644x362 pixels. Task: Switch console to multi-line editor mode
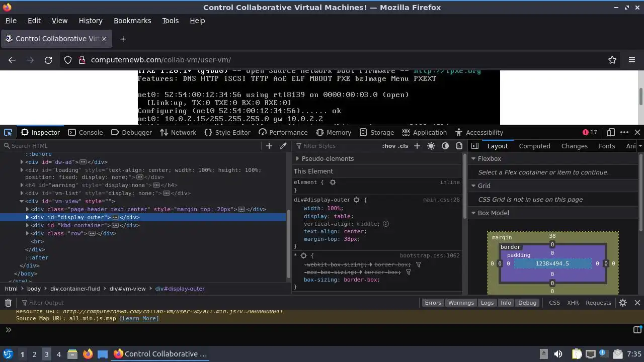(637, 330)
